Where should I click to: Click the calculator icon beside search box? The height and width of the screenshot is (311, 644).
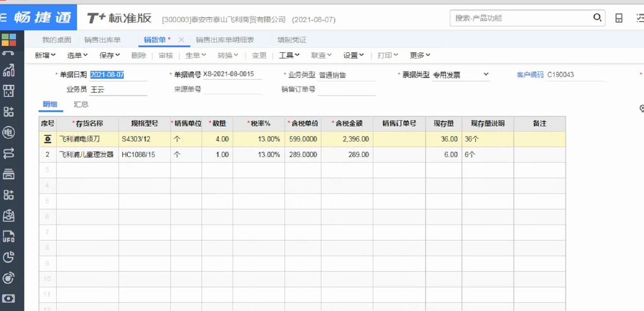(x=619, y=18)
